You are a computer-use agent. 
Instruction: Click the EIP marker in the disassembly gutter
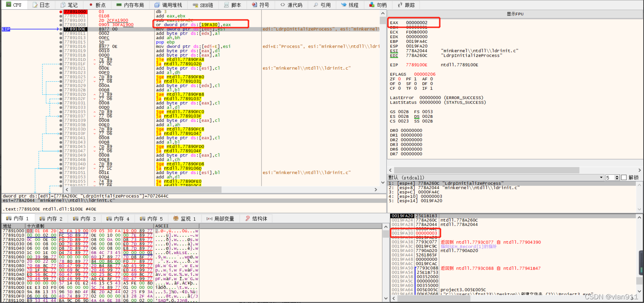6,29
